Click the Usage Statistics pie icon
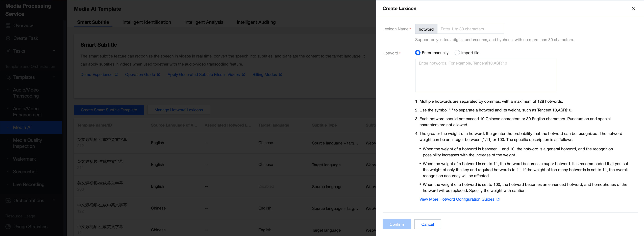Viewport: 644px width, 236px height. click(8, 227)
